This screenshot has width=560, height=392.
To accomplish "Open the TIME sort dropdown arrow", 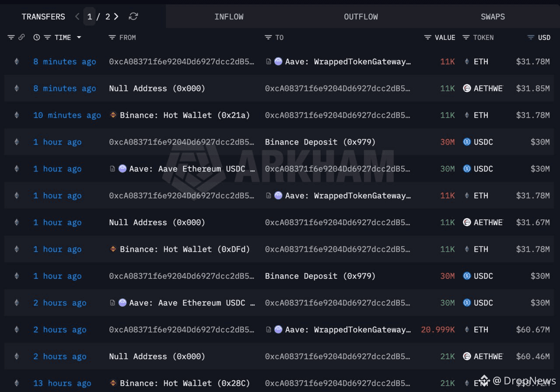I will point(79,38).
